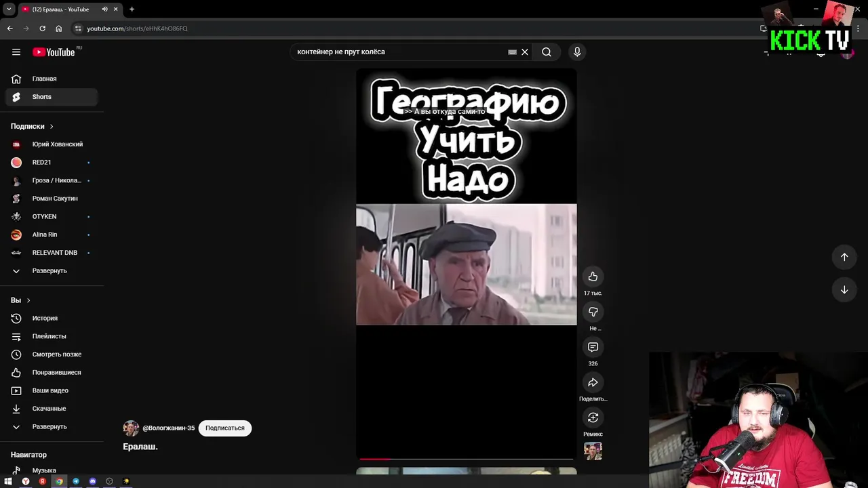Open Музыка under Навигатор
Image resolution: width=868 pixels, height=488 pixels.
pyautogui.click(x=52, y=470)
